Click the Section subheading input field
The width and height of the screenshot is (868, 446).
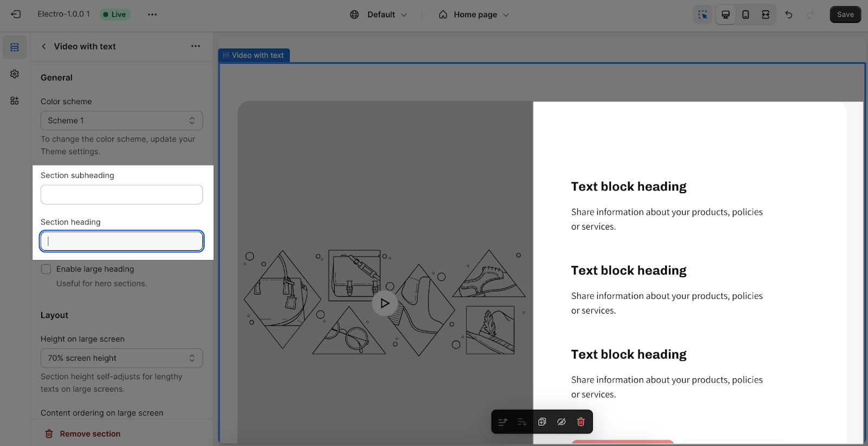(122, 195)
